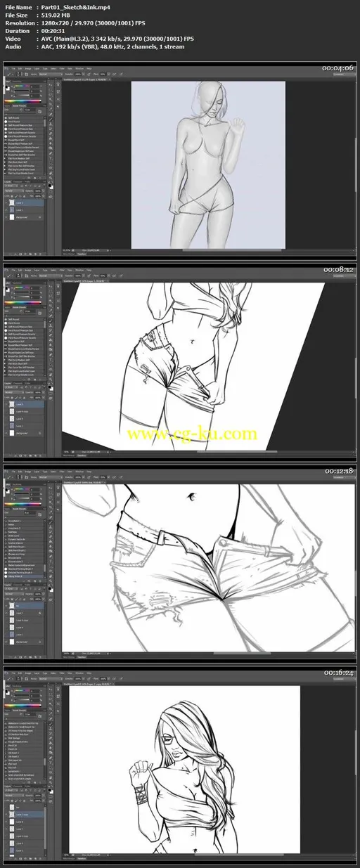The image size is (360, 868).
Task: Click the color spectrum ramp in the 00:16:24 frame
Action: pos(22,705)
